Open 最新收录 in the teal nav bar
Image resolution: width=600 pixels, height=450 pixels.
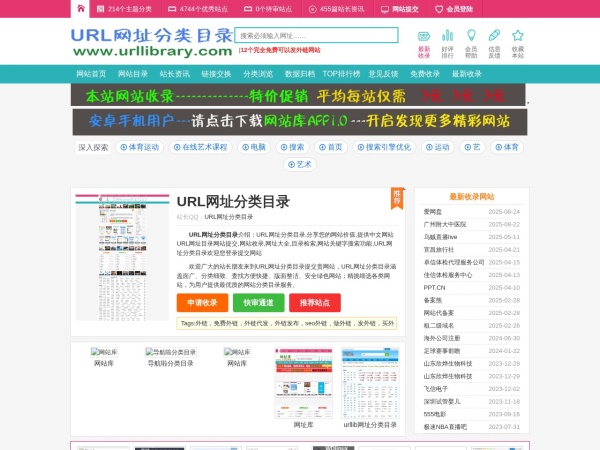click(466, 74)
